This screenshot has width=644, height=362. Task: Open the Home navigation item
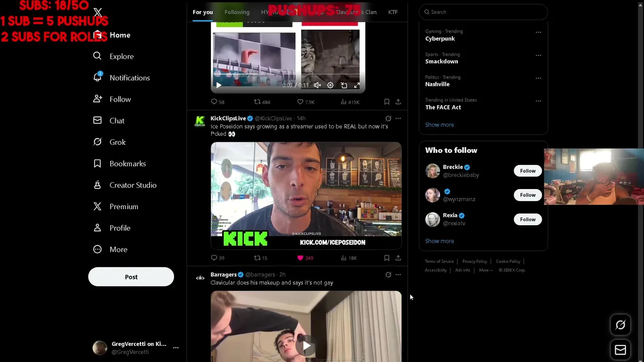pyautogui.click(x=112, y=35)
